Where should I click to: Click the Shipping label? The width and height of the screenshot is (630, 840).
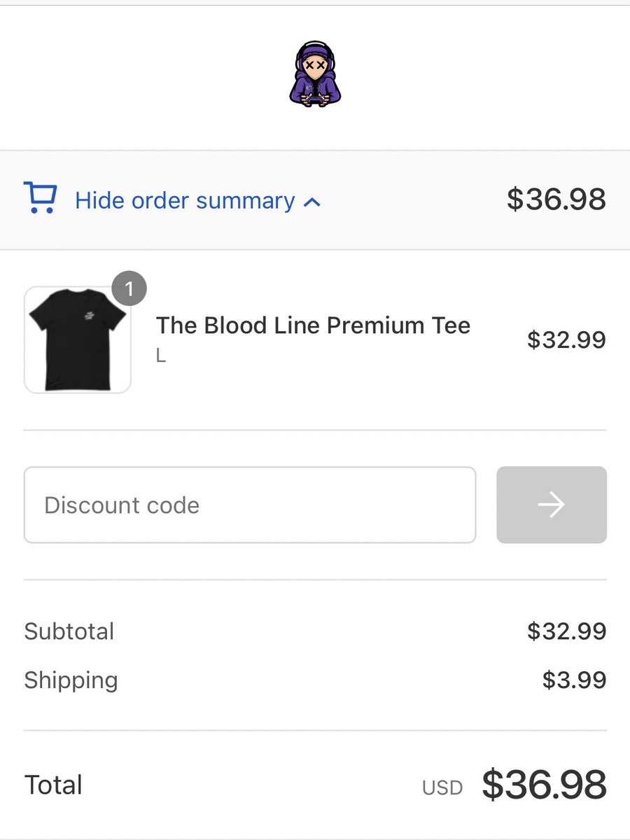coord(71,680)
